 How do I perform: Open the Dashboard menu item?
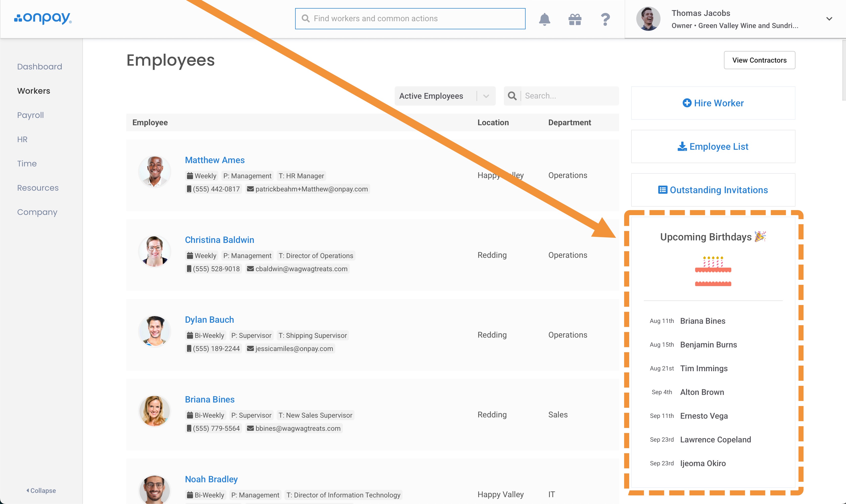pos(40,67)
